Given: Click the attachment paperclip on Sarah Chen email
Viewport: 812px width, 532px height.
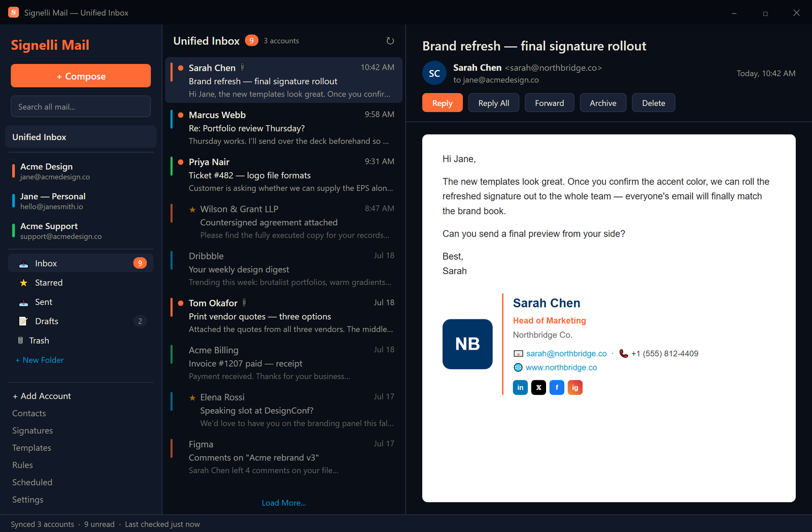Looking at the screenshot, I should click(243, 67).
